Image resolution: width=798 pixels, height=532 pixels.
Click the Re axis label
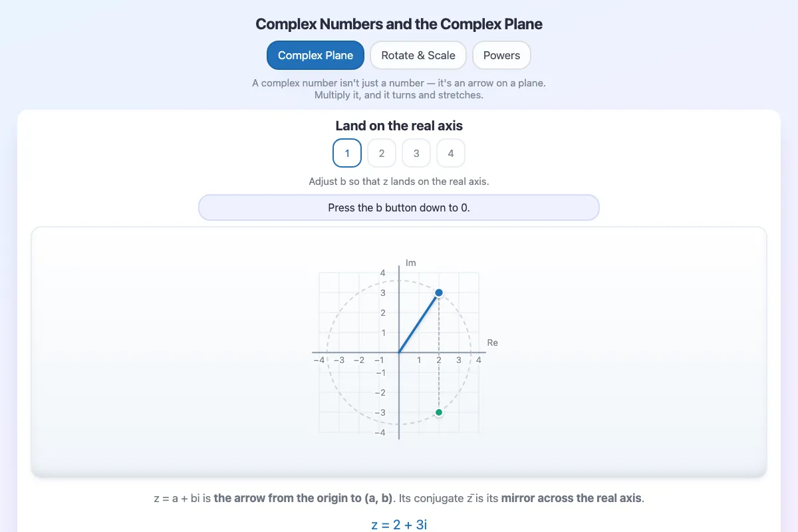(492, 342)
